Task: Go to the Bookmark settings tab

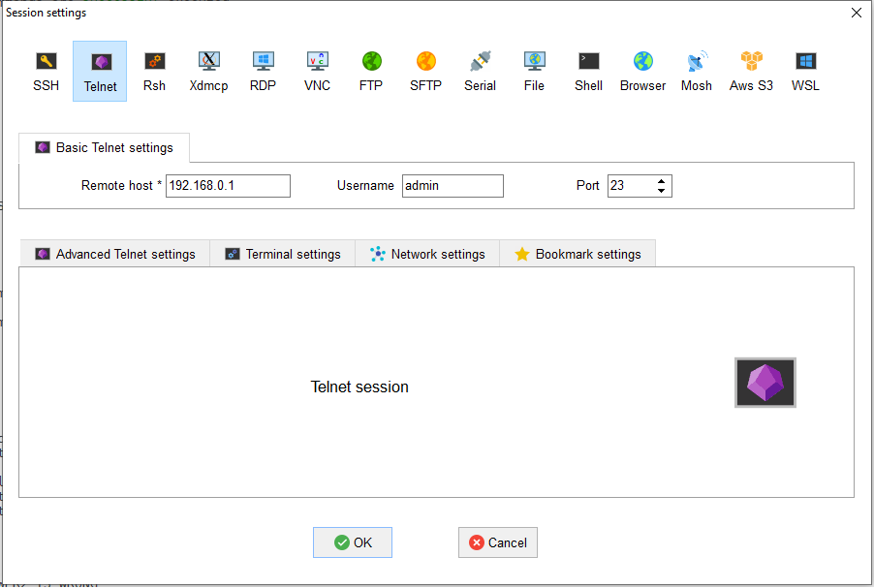Action: pyautogui.click(x=577, y=254)
